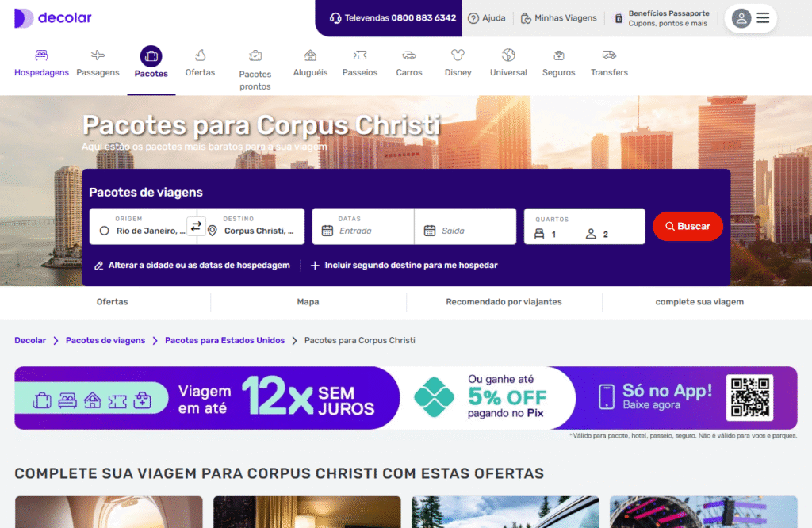
Task: Open the Ajuda help link
Action: pos(486,18)
